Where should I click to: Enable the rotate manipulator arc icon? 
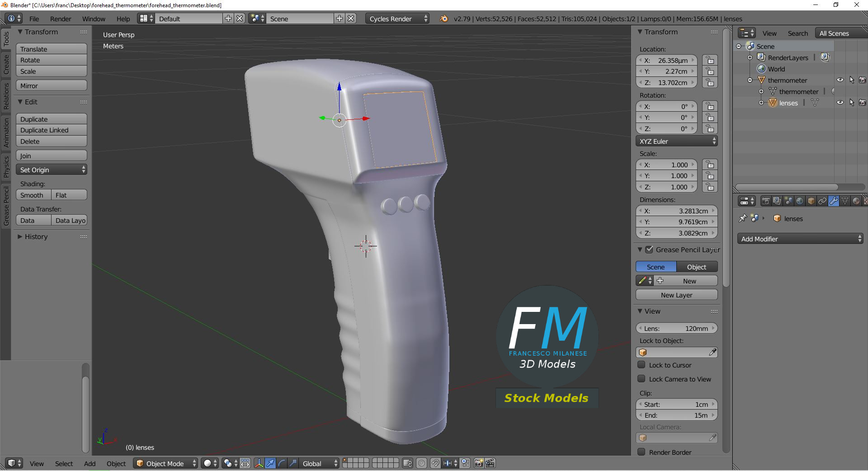point(282,463)
